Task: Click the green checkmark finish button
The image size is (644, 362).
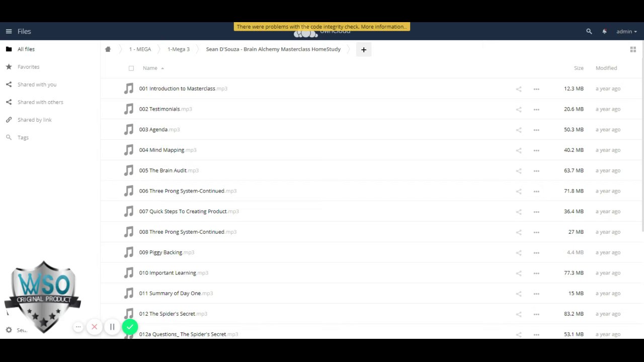Action: click(130, 327)
